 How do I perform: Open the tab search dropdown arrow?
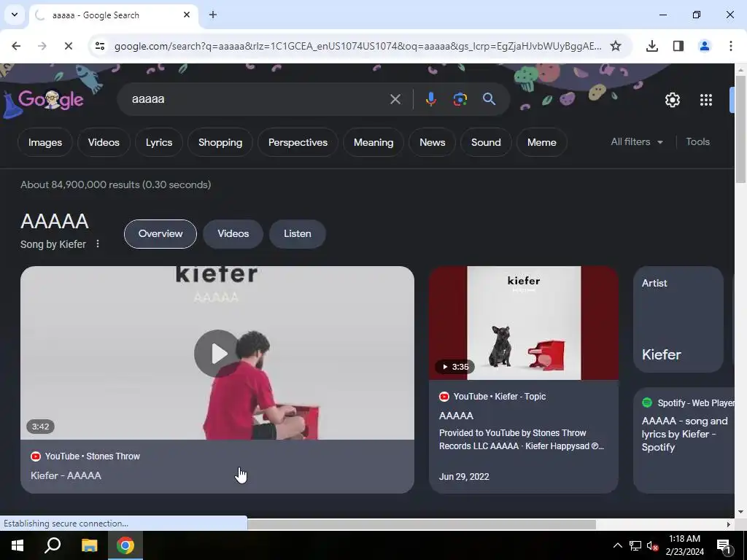15,15
